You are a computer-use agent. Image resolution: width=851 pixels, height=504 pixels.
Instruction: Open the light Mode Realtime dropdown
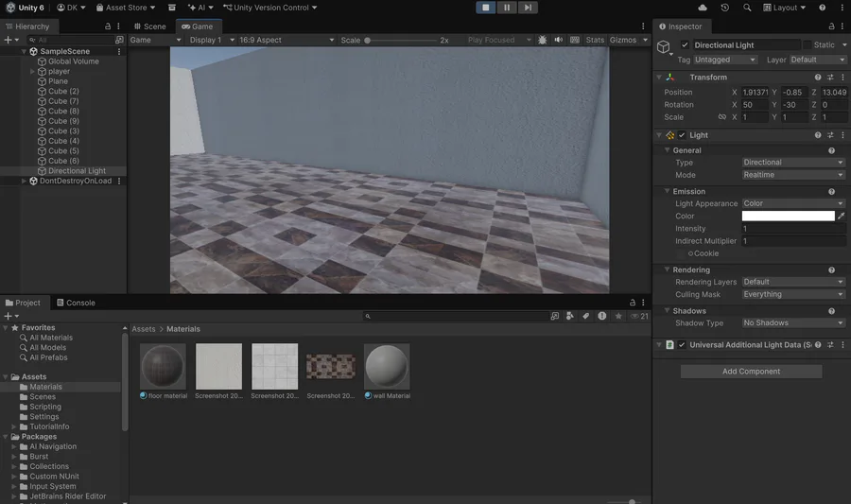(x=793, y=175)
